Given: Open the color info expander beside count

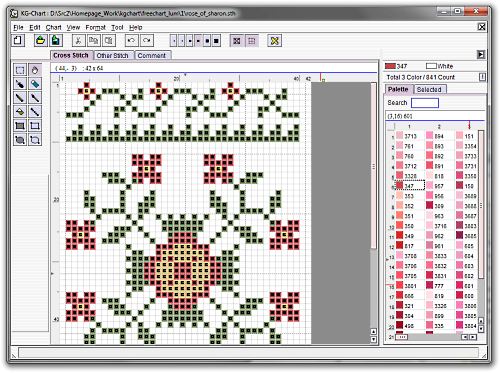Looking at the screenshot, I should click(x=482, y=77).
